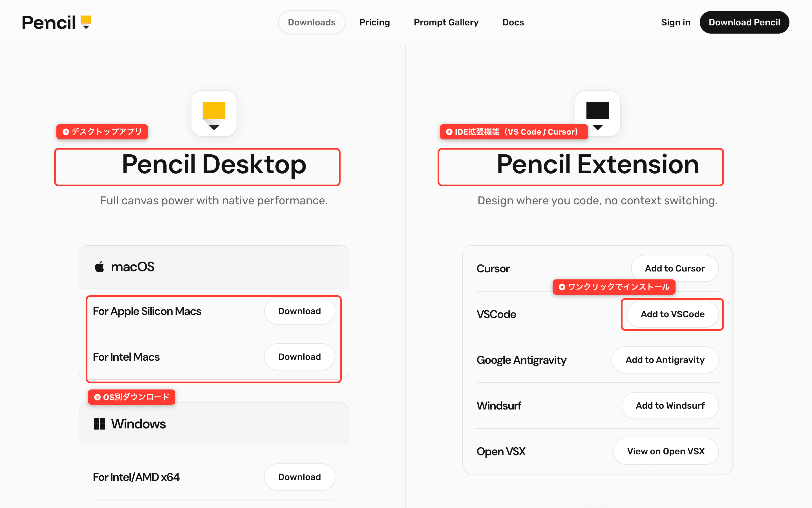The width and height of the screenshot is (812, 508).
Task: Click the yellow Pencil Desktop app icon
Action: point(214,113)
